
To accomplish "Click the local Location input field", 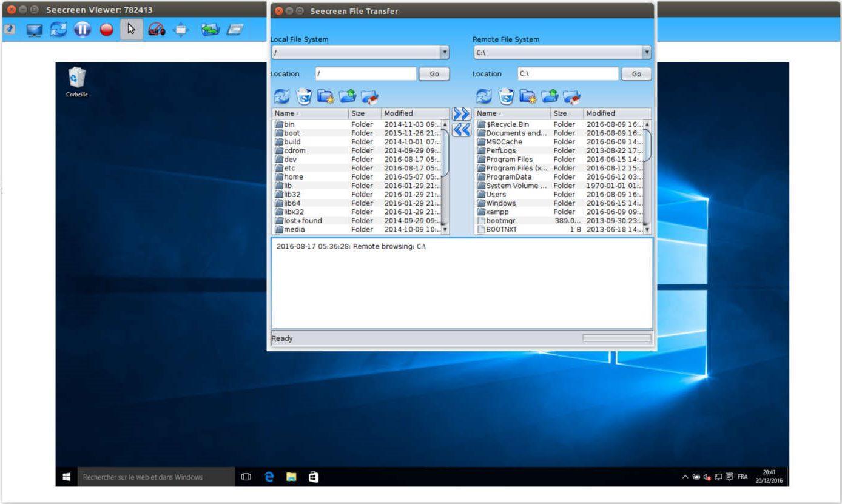I will (365, 74).
